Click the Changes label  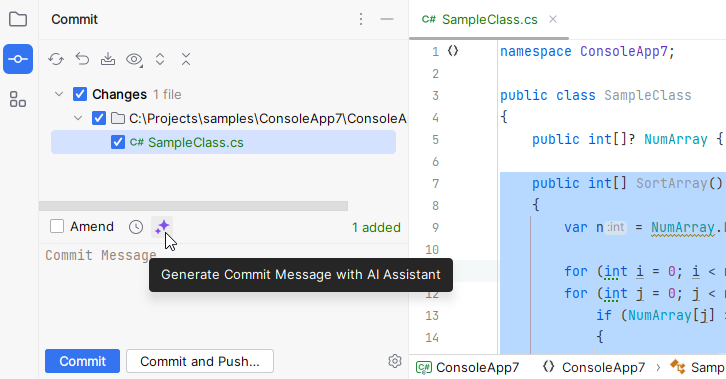pos(119,94)
